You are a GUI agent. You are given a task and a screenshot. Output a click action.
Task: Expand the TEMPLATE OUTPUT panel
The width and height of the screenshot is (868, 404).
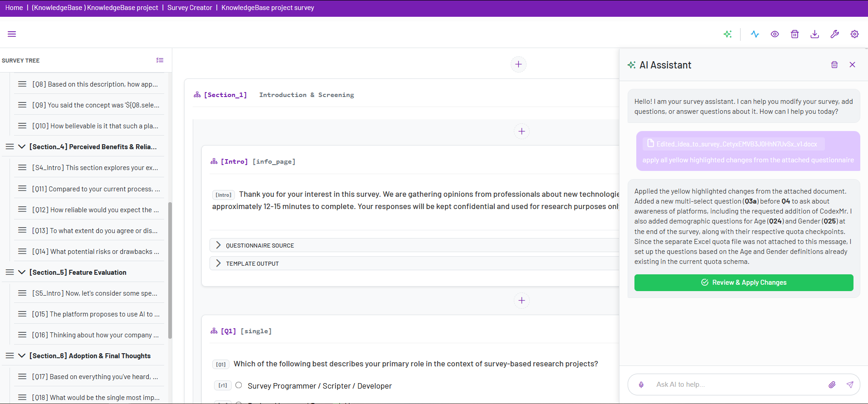(x=414, y=263)
